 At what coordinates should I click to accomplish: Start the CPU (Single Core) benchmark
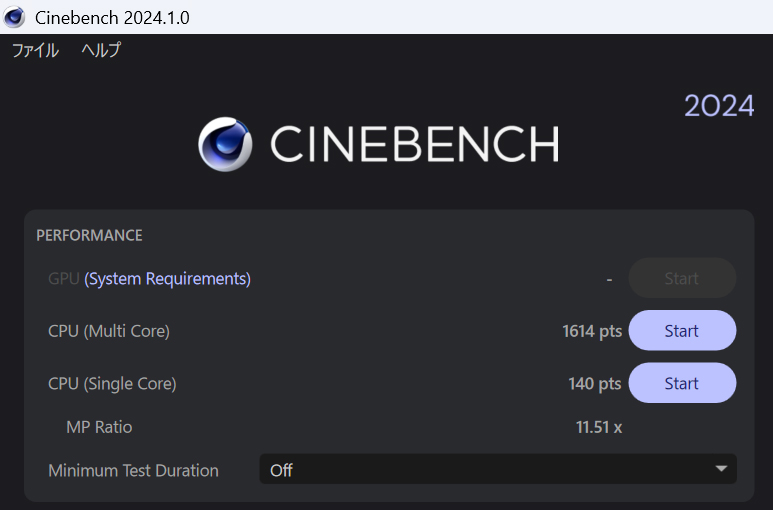(x=682, y=383)
